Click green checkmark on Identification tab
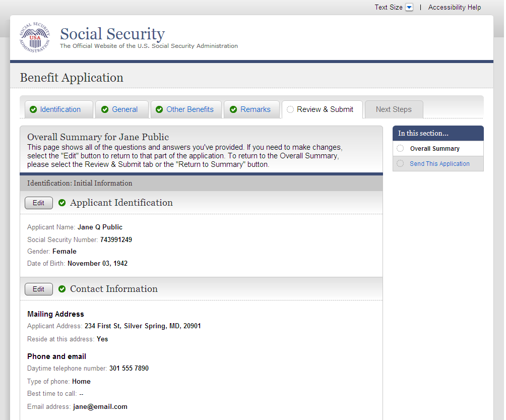This screenshot has width=506, height=420. 33,110
